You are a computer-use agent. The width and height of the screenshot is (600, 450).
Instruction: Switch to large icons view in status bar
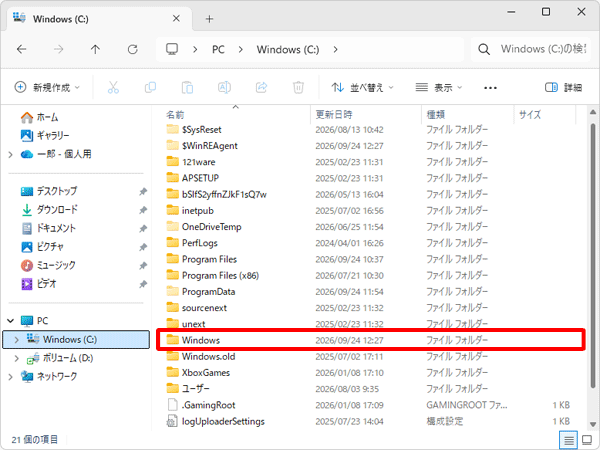[x=587, y=440]
